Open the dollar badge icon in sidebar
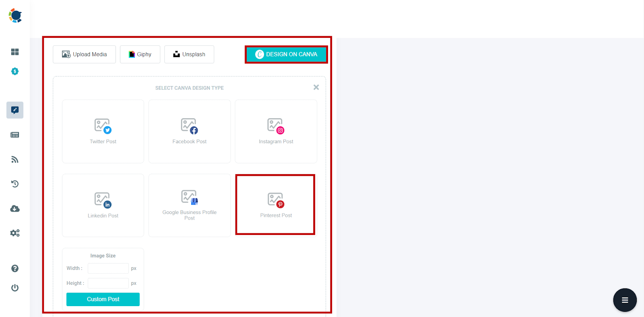The width and height of the screenshot is (644, 317). pos(15,71)
